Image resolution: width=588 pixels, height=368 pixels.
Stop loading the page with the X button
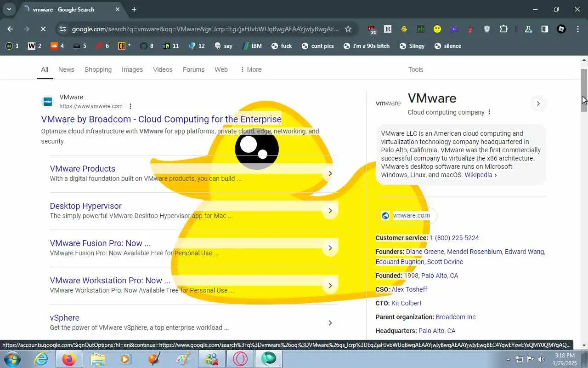pyautogui.click(x=43, y=29)
